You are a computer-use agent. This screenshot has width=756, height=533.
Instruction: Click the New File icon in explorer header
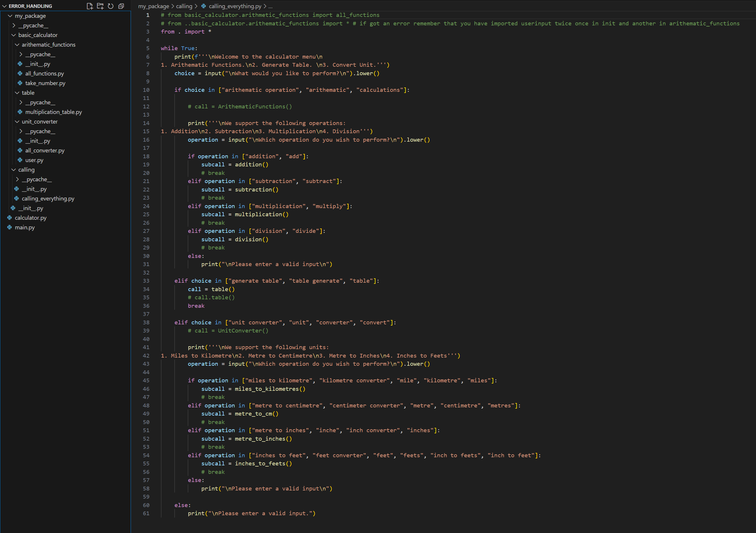coord(90,6)
